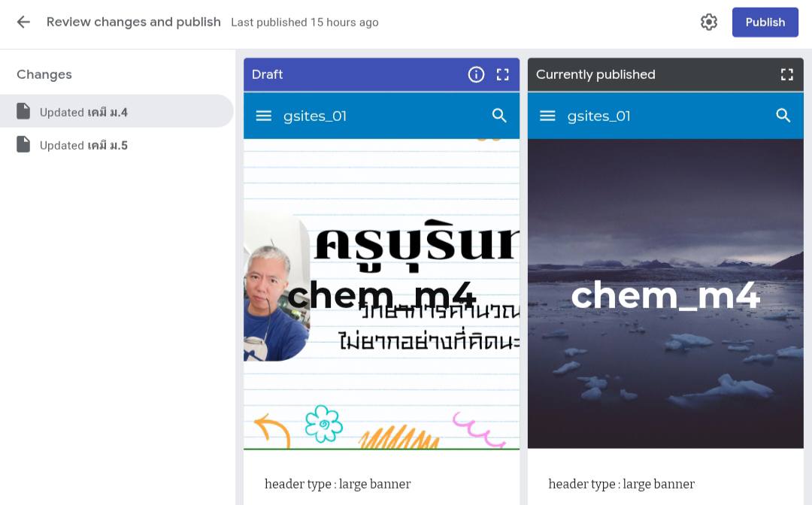
Task: Click the Draft panel header label
Action: pyautogui.click(x=267, y=74)
